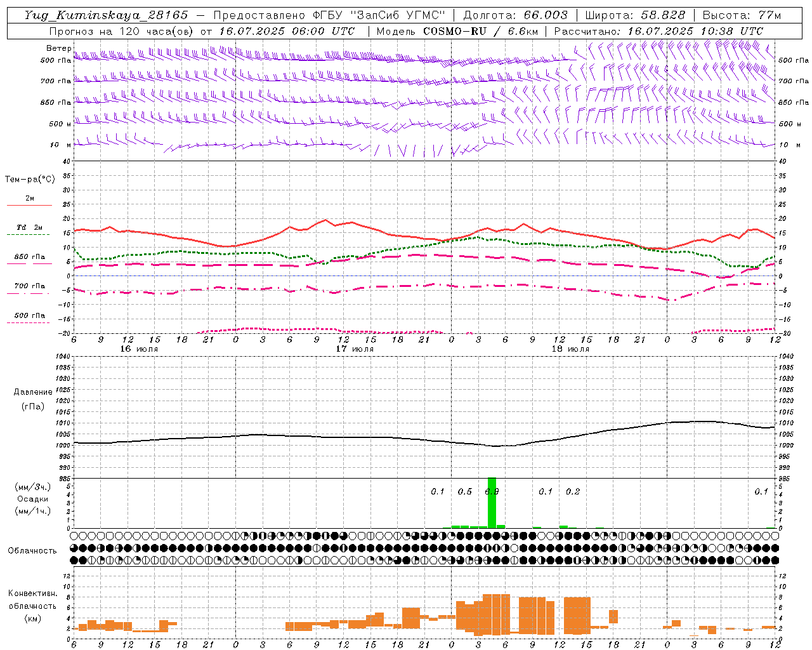Viewport: 812px width, 650px height.
Task: Select the 'Долгота: 66.003' value
Action: (515, 15)
